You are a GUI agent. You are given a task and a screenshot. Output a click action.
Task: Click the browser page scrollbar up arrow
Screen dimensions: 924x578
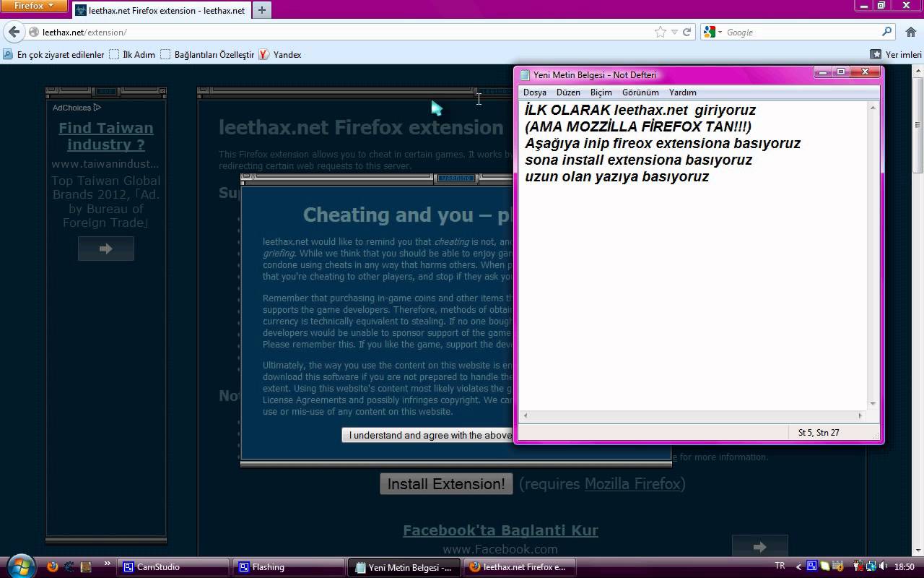(918, 72)
